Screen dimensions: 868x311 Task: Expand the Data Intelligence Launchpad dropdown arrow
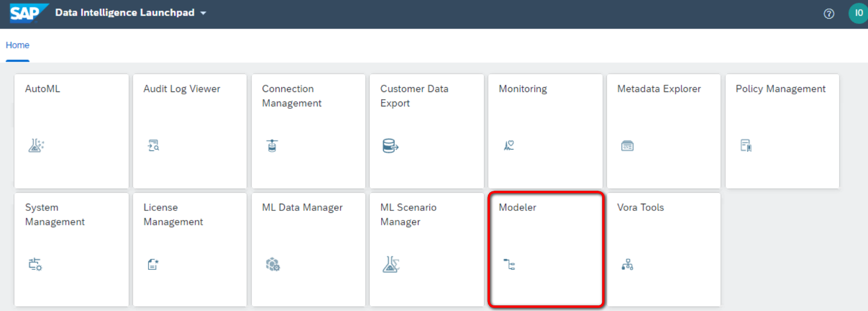203,13
